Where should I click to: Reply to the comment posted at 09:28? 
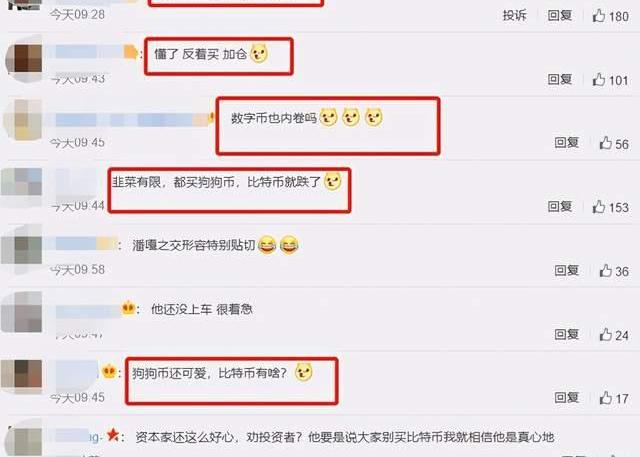click(560, 16)
